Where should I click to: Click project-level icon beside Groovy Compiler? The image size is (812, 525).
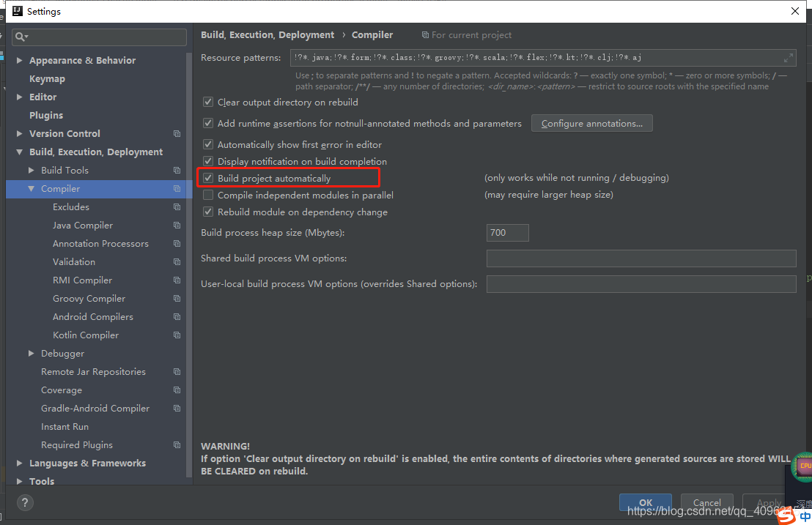[177, 299]
